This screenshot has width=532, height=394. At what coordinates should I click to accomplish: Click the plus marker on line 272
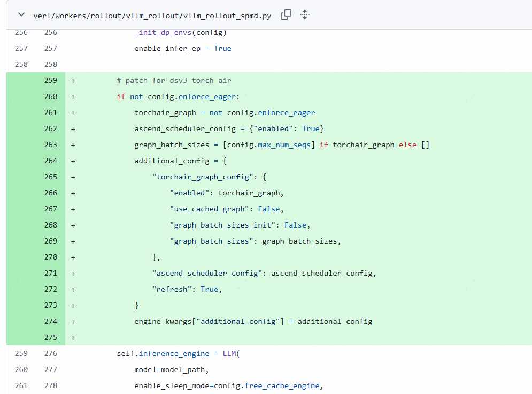[73, 290]
